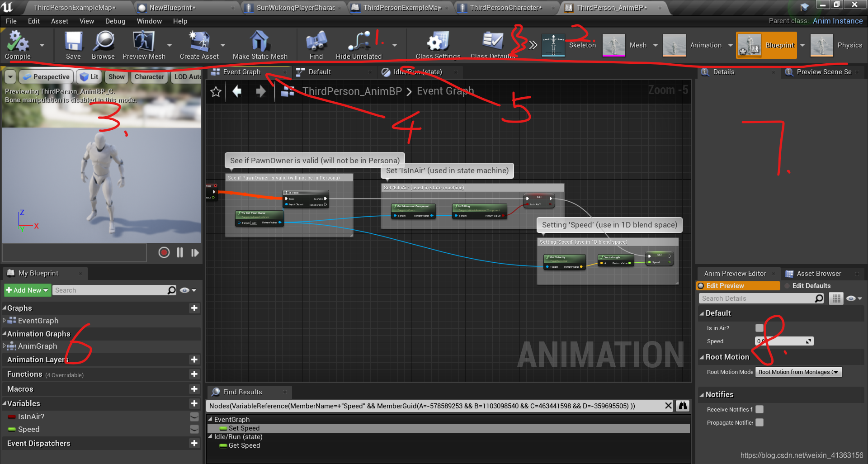868x464 pixels.
Task: Open Root Motion Mode dropdown
Action: click(x=799, y=372)
